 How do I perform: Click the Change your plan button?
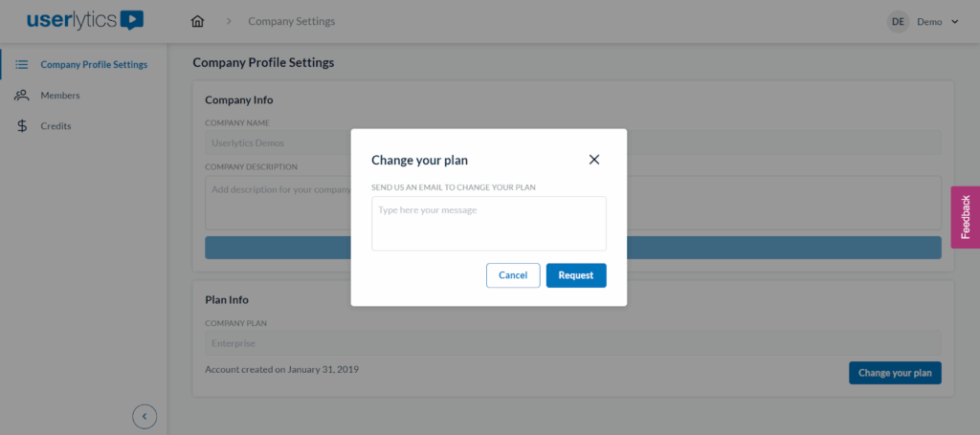894,373
